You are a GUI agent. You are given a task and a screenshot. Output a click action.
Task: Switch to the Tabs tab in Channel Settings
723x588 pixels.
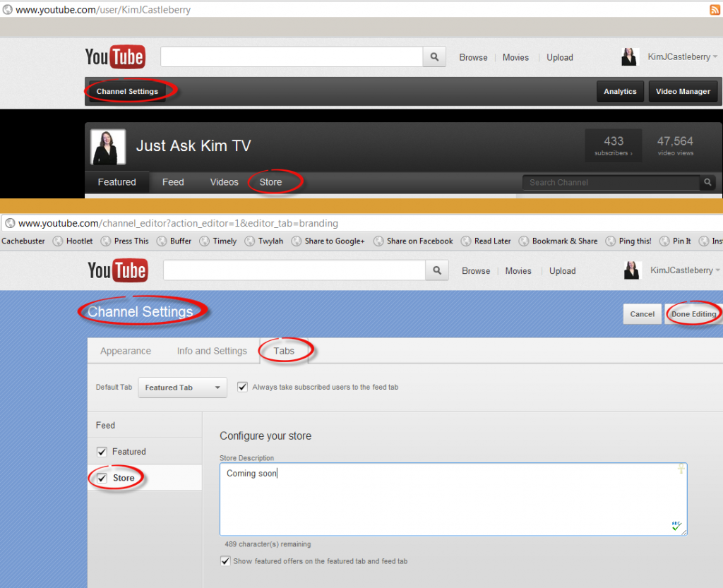tap(284, 351)
